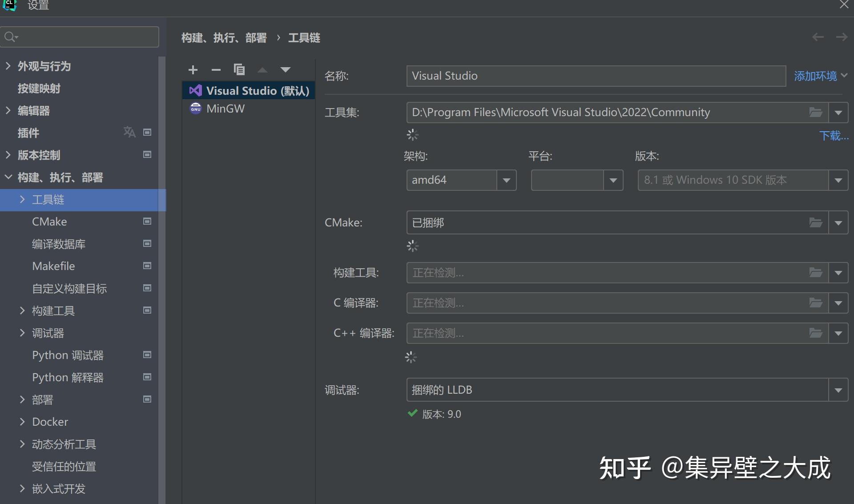Click project-level icon beside 构建工具 in sidebar
This screenshot has width=854, height=504.
point(147,310)
